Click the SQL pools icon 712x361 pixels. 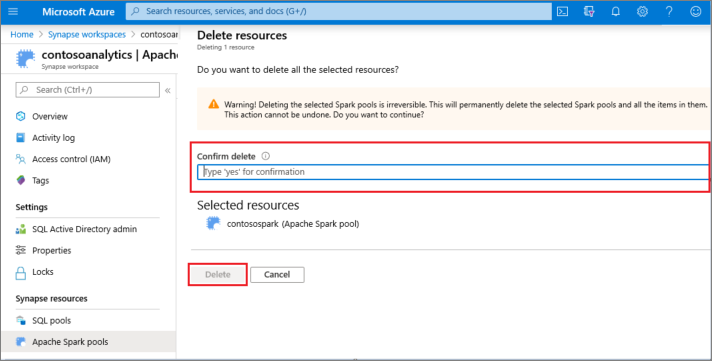[x=20, y=320]
